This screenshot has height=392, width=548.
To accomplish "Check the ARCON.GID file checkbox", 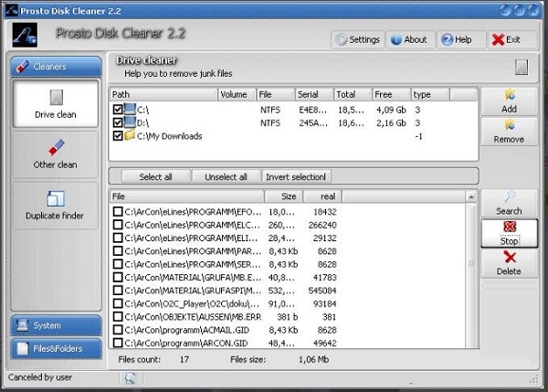I will pyautogui.click(x=118, y=343).
